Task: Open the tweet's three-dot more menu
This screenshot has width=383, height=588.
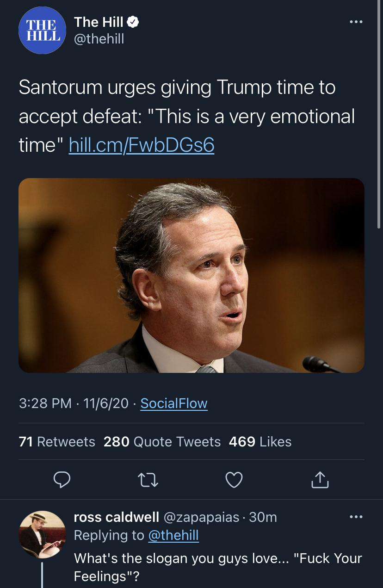Action: point(356,22)
